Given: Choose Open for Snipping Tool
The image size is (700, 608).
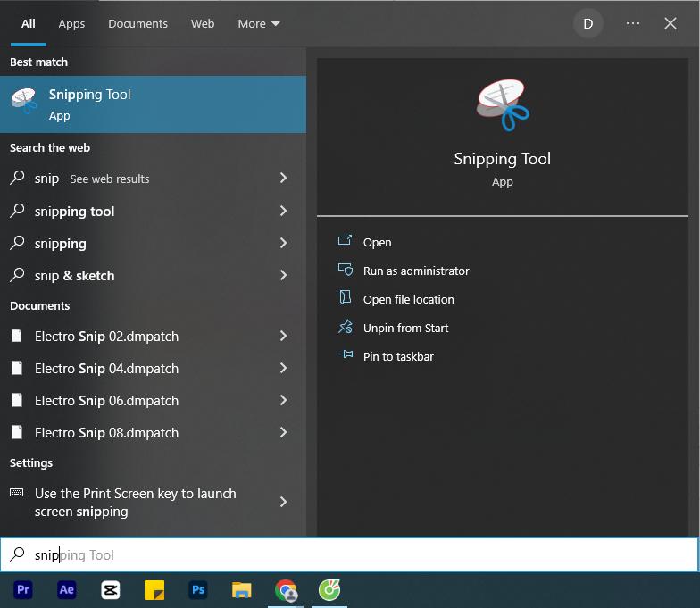Looking at the screenshot, I should (377, 243).
